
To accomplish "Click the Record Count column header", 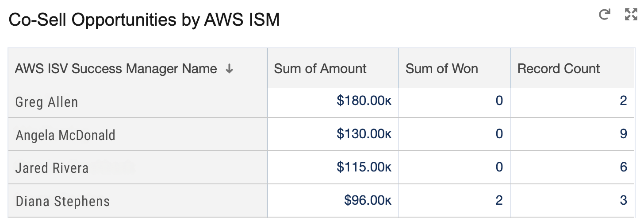I will pos(559,69).
